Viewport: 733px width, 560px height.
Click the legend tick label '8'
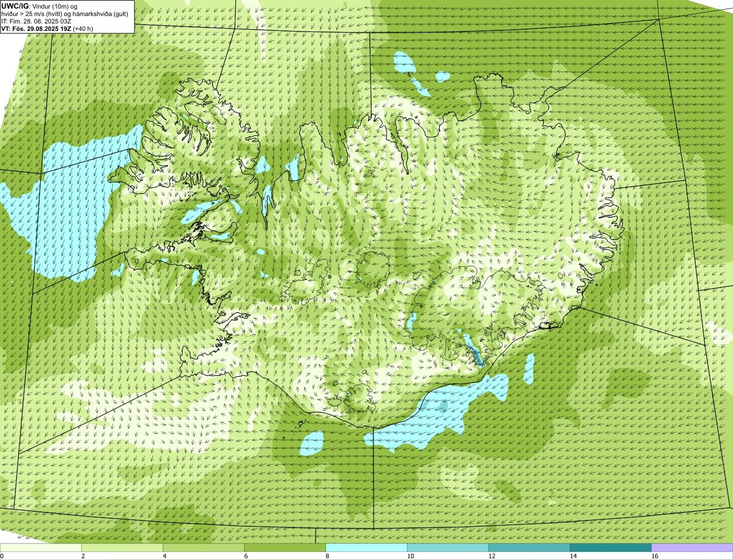coord(328,556)
